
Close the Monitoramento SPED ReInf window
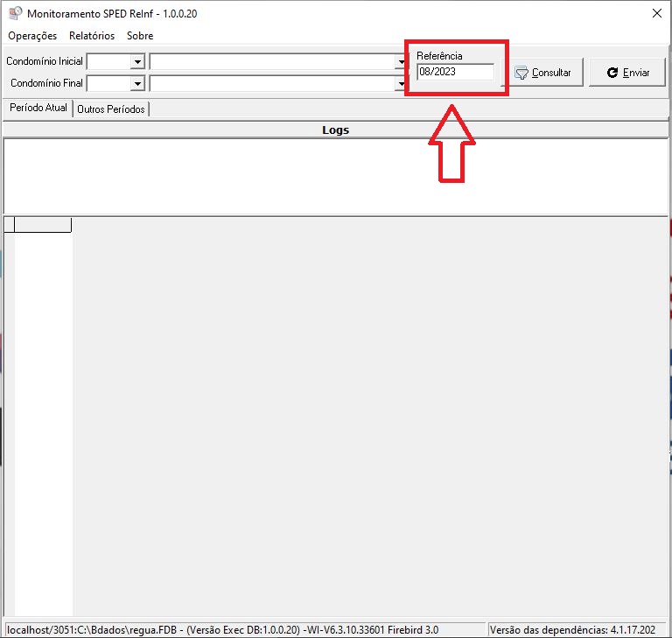[656, 13]
